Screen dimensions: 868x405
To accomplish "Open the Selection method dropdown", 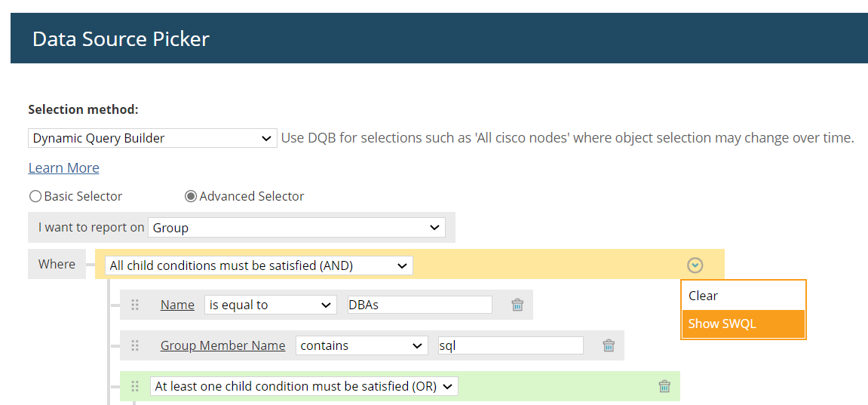I will coord(153,138).
